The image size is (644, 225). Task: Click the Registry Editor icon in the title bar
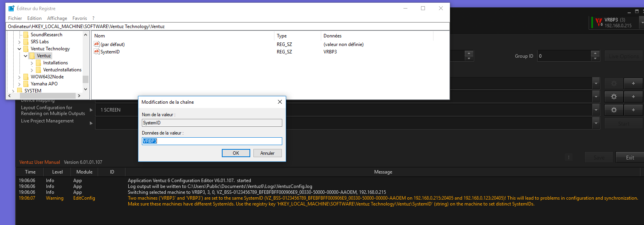click(11, 8)
